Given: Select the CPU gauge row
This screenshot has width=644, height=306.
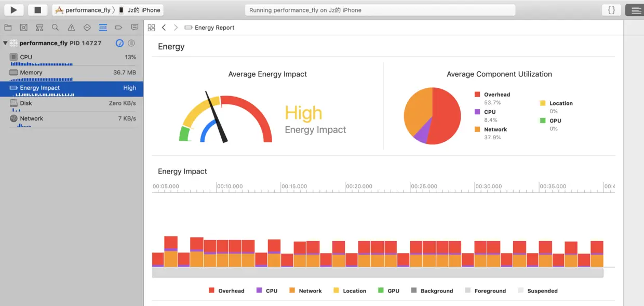Looking at the screenshot, I should click(x=72, y=58).
